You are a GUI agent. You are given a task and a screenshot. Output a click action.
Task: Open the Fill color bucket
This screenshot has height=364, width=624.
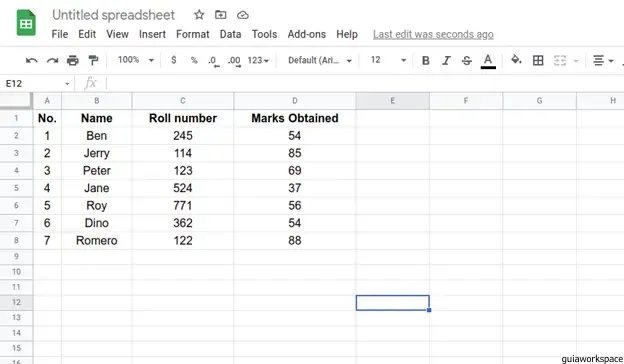pos(516,60)
